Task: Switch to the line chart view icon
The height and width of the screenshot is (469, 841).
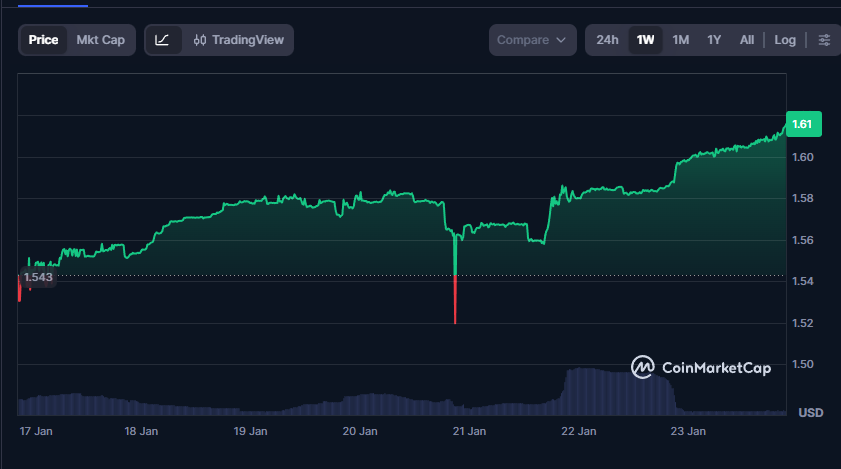Action: click(x=163, y=40)
